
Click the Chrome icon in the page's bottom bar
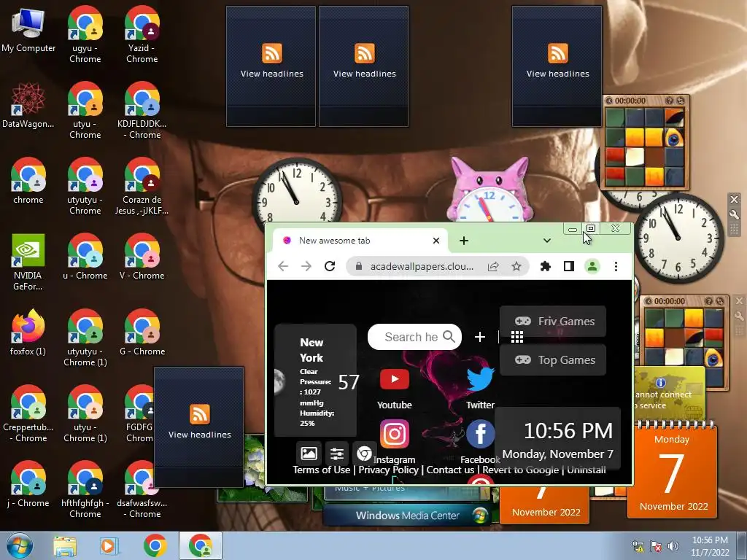(364, 454)
